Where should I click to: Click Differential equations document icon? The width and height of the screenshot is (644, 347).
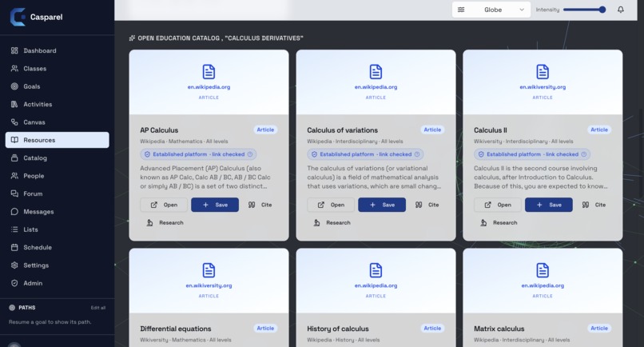209,270
